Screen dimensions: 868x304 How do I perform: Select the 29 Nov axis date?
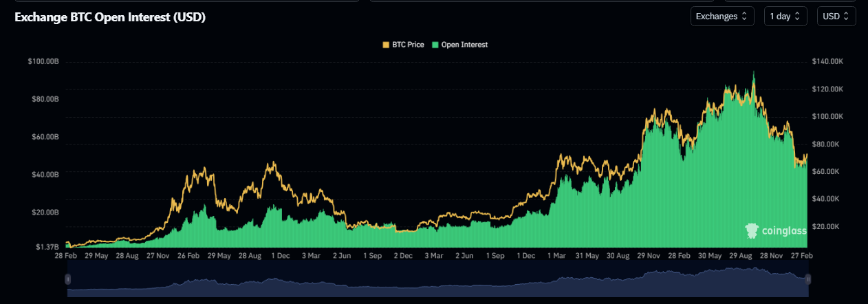point(649,255)
